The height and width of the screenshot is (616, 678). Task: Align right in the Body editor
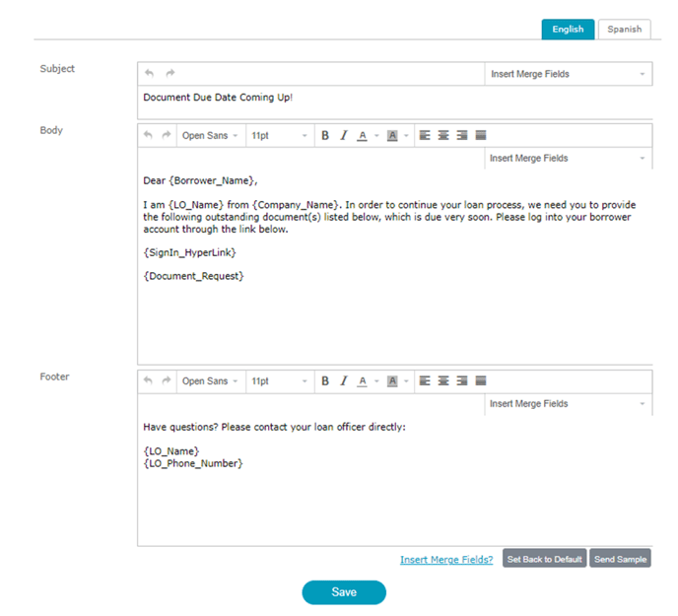click(462, 135)
